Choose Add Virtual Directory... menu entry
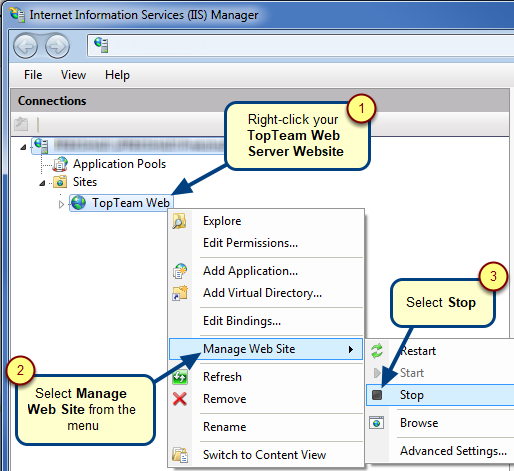Viewport: 514px width, 471px height. 266,293
